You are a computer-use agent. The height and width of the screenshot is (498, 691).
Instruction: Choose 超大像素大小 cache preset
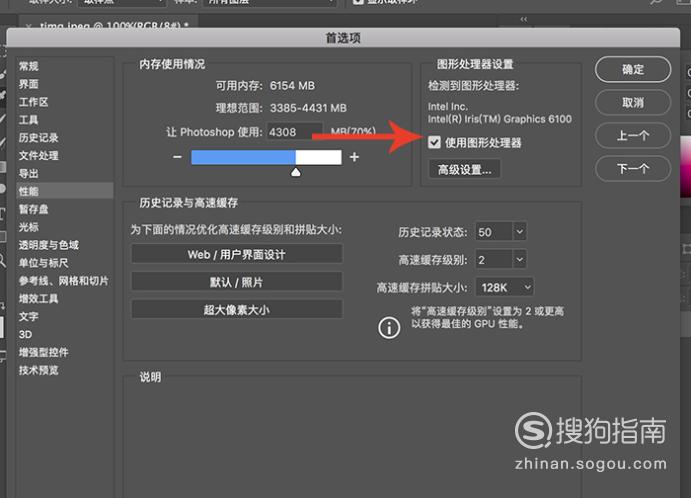point(237,310)
